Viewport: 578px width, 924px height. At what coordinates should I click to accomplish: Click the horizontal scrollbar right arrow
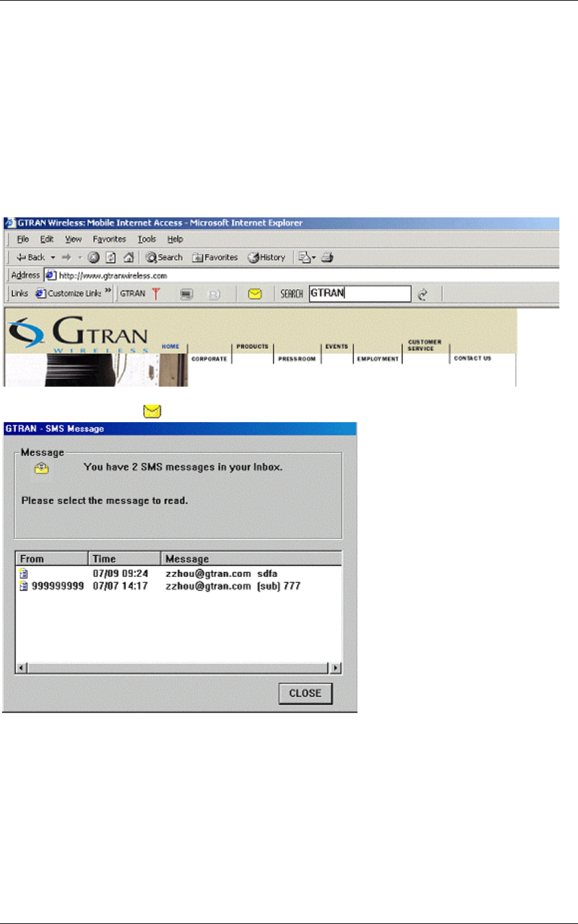[336, 668]
